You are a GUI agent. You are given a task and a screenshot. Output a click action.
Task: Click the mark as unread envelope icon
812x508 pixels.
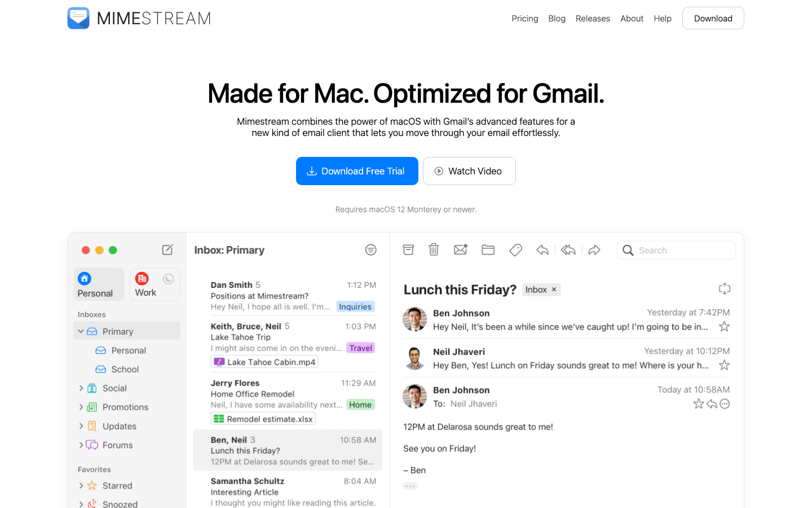pyautogui.click(x=461, y=249)
